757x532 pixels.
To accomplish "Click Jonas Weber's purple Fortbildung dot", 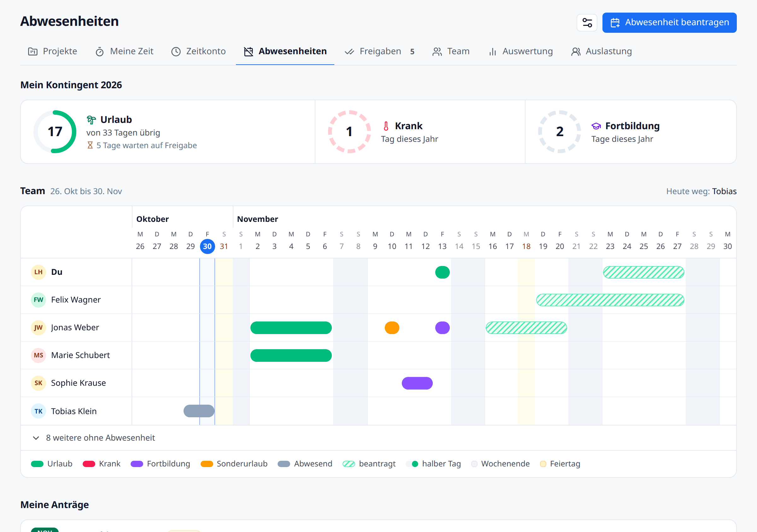I will pyautogui.click(x=443, y=328).
